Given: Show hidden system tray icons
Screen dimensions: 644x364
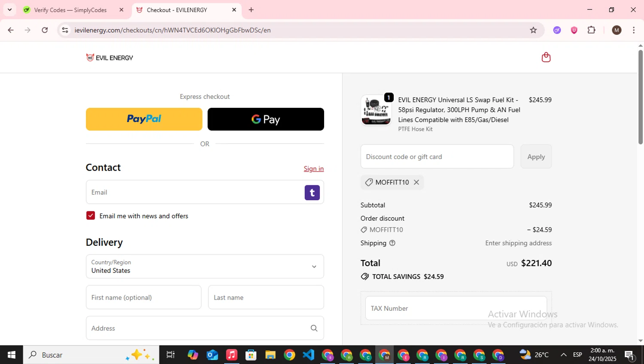Looking at the screenshot, I should tap(563, 355).
